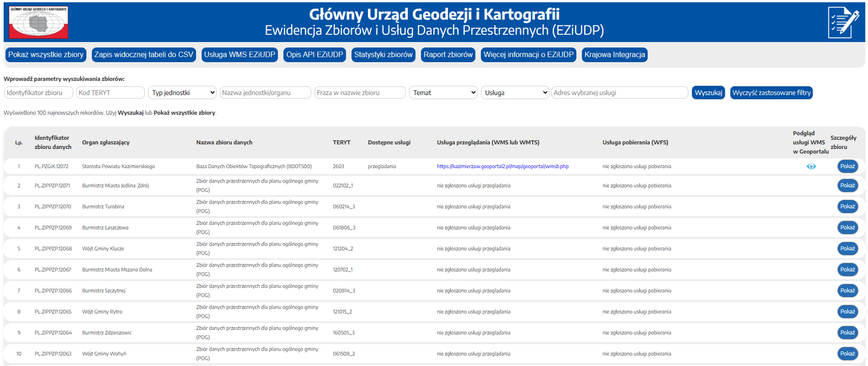Select identifier PL.ZIPPZP.12066
Screen dimensions: 868x366
pyautogui.click(x=53, y=291)
